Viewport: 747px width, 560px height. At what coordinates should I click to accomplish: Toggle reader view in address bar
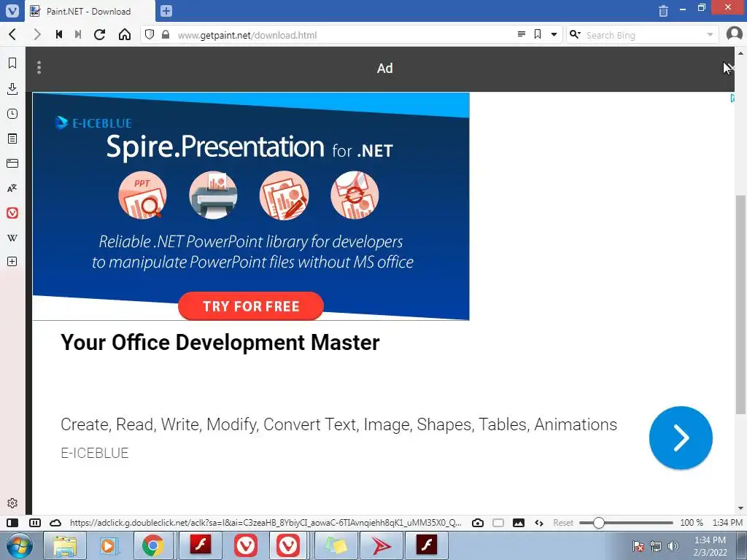coord(522,34)
